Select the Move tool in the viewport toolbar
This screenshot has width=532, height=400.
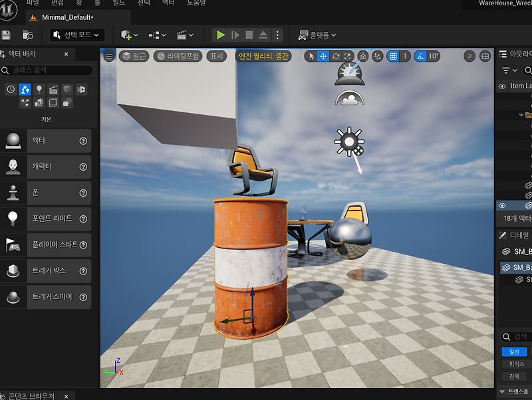(x=324, y=56)
